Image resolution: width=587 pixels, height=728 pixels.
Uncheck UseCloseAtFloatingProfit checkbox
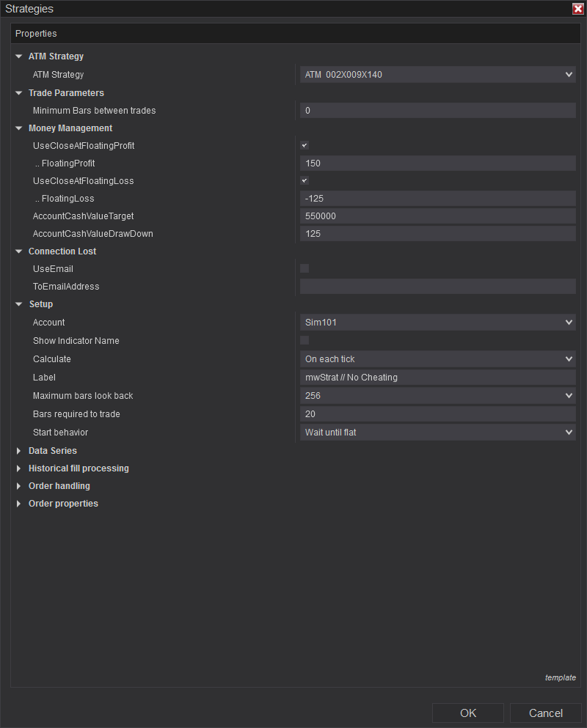point(305,145)
